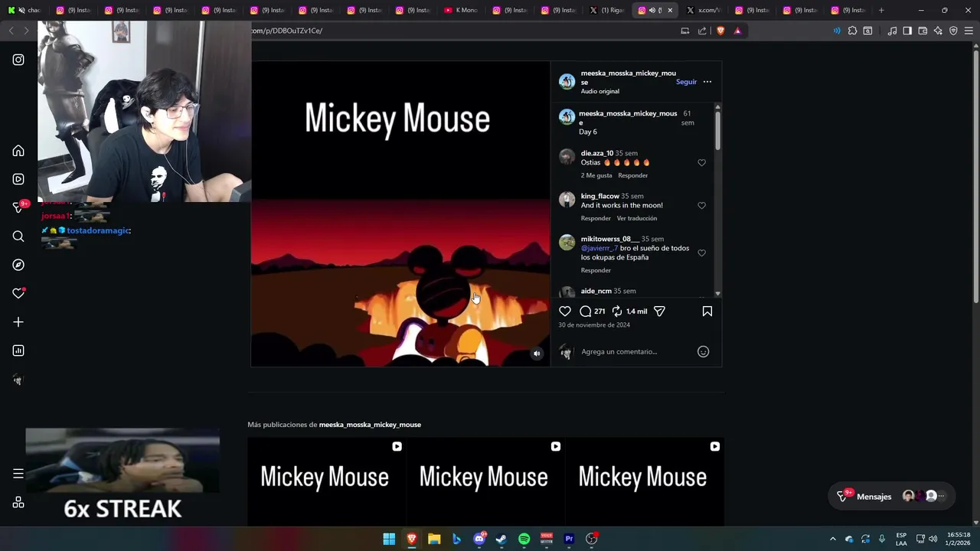Open Brave Wallet icon

pos(923,31)
